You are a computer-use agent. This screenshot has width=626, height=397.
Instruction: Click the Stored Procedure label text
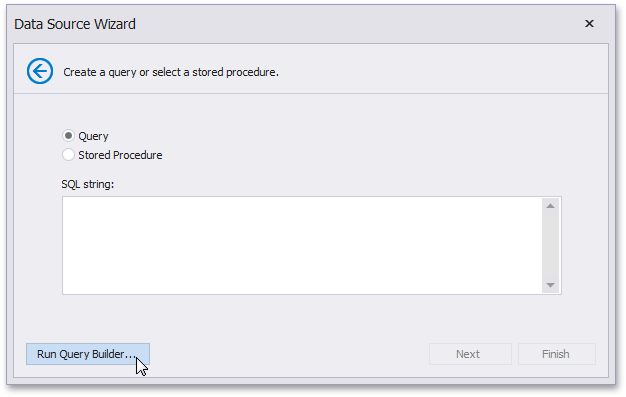(120, 155)
